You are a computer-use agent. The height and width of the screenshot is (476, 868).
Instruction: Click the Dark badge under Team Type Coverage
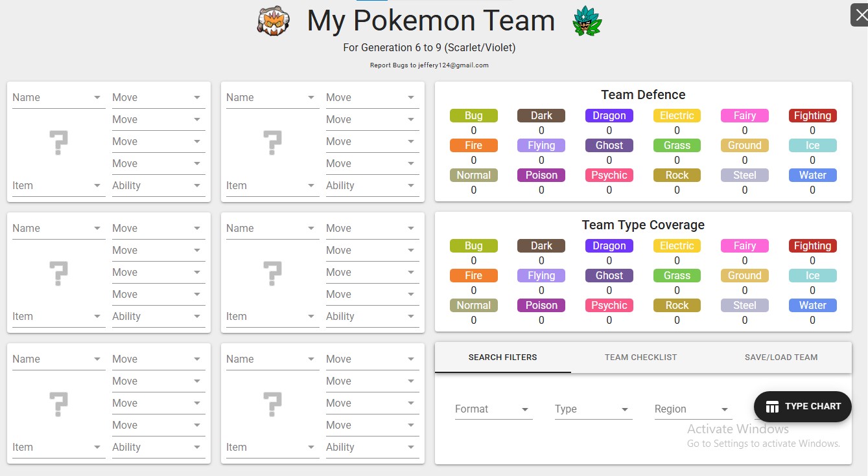coord(541,246)
